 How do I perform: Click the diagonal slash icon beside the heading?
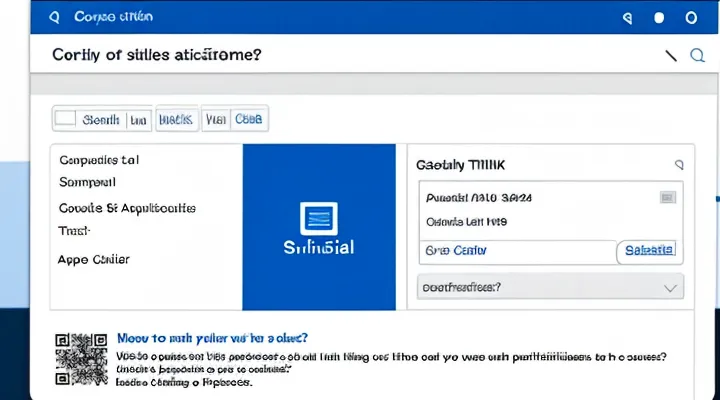pos(670,56)
